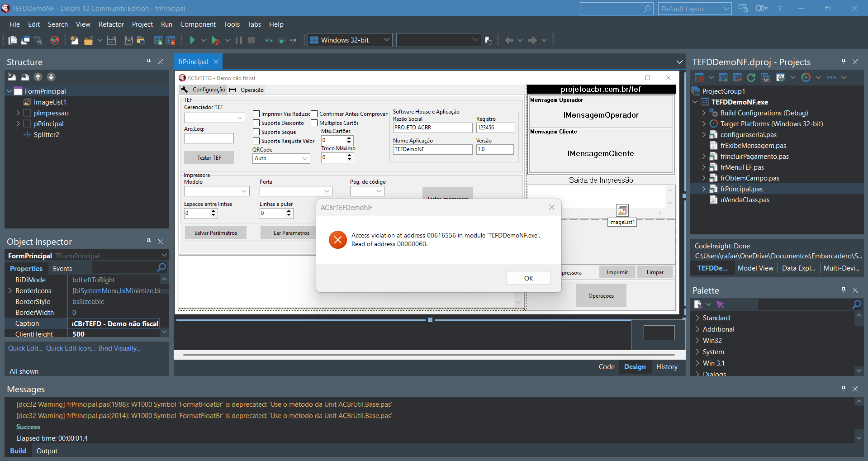Click Remove File from Project icon
The height and width of the screenshot is (461, 868).
click(x=171, y=40)
